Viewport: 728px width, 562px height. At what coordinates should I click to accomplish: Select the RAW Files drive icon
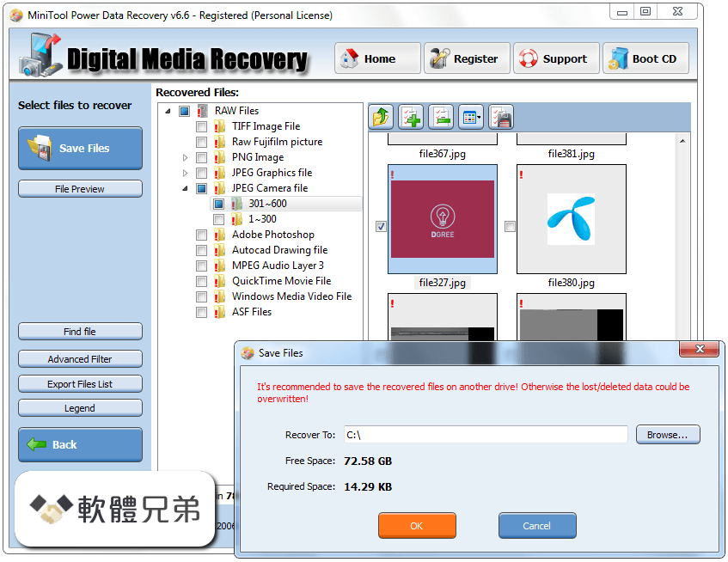point(202,111)
